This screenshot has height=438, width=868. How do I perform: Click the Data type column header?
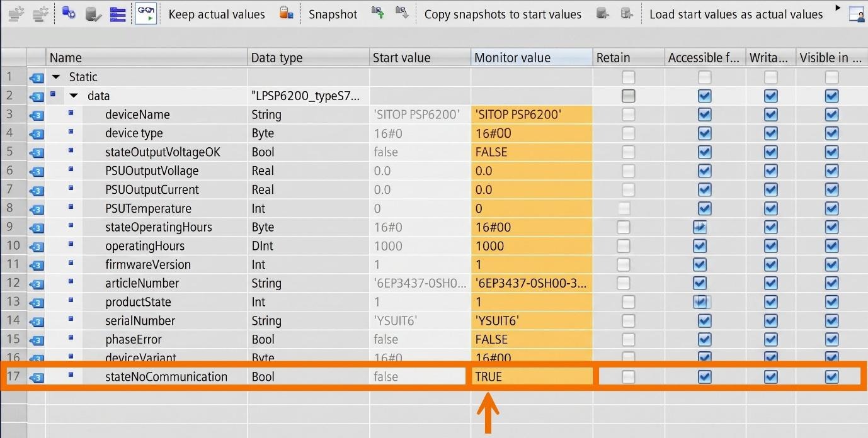pyautogui.click(x=309, y=57)
